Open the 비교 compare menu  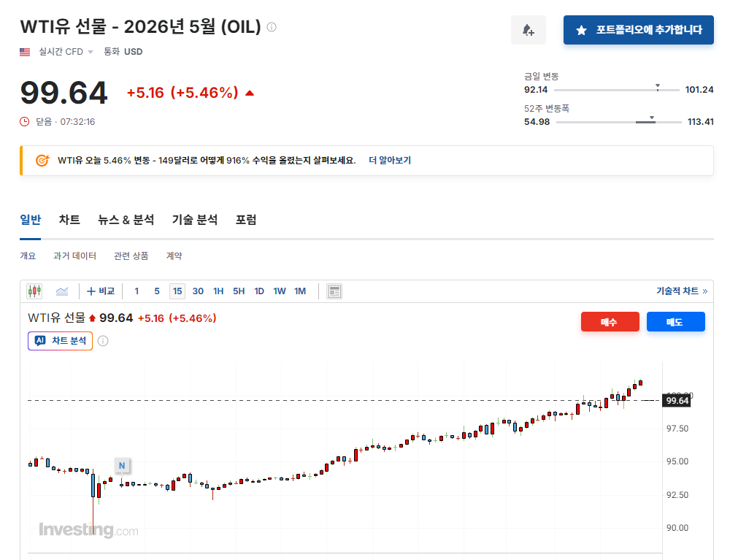(101, 291)
